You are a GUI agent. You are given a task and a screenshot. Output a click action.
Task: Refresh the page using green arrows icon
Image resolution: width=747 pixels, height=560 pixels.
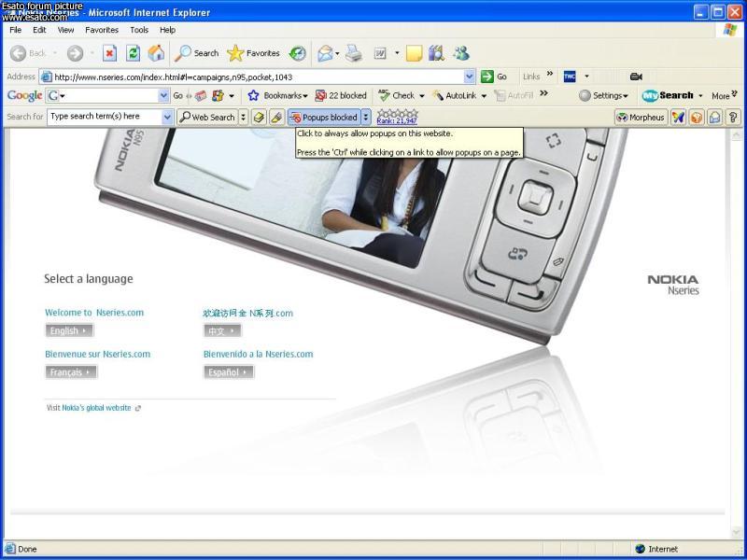(x=133, y=53)
